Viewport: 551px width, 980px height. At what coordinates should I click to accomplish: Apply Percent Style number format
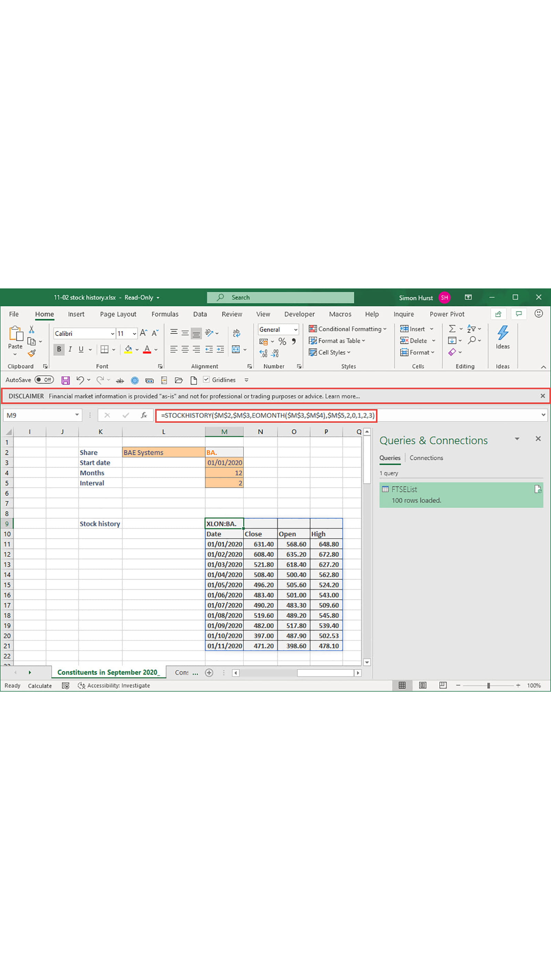282,341
